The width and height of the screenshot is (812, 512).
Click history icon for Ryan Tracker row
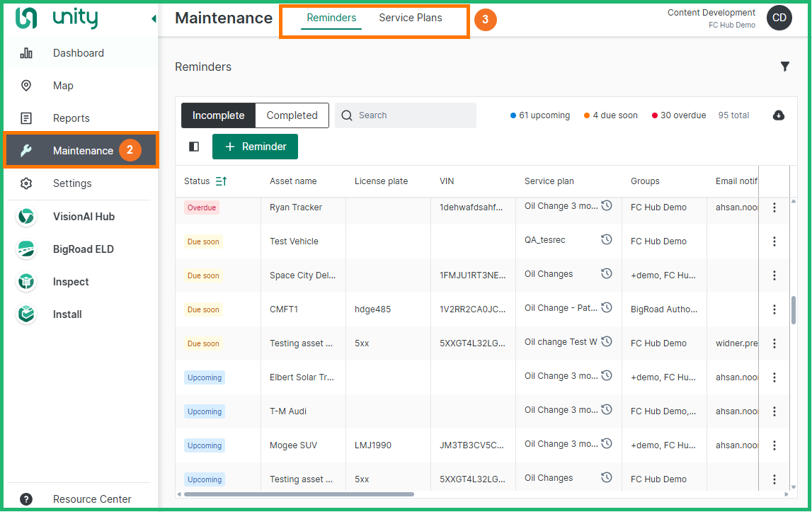coord(607,206)
